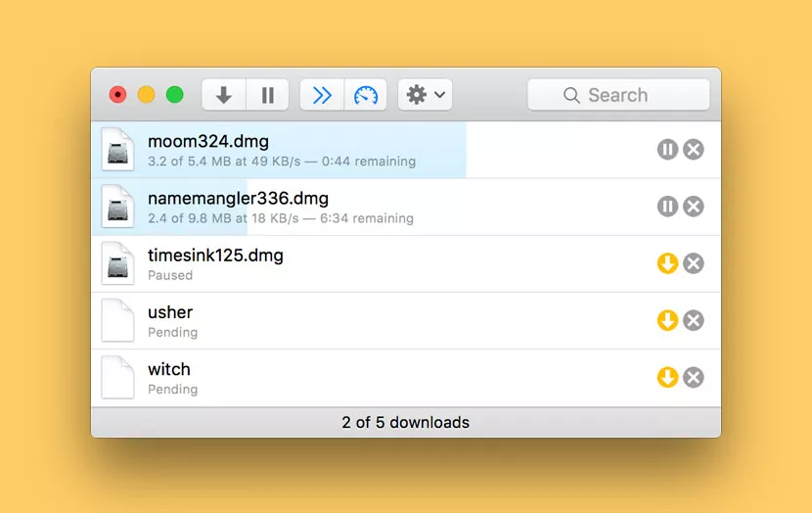812x513 pixels.
Task: Click the magnifier icon in Search
Action: (571, 95)
